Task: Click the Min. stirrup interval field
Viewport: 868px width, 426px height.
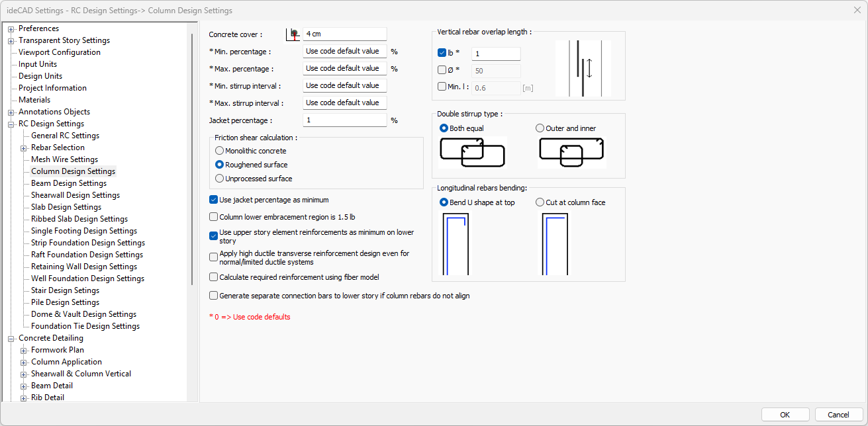Action: pos(344,85)
